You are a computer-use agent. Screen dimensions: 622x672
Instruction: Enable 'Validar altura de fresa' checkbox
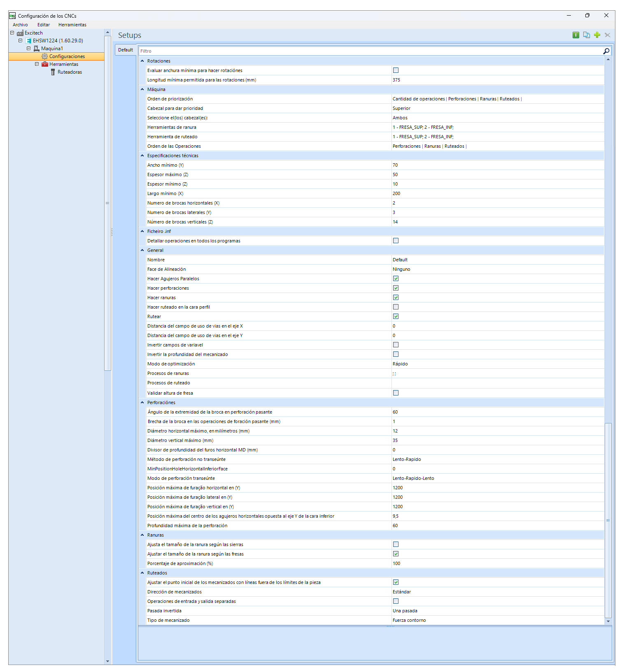click(x=396, y=393)
